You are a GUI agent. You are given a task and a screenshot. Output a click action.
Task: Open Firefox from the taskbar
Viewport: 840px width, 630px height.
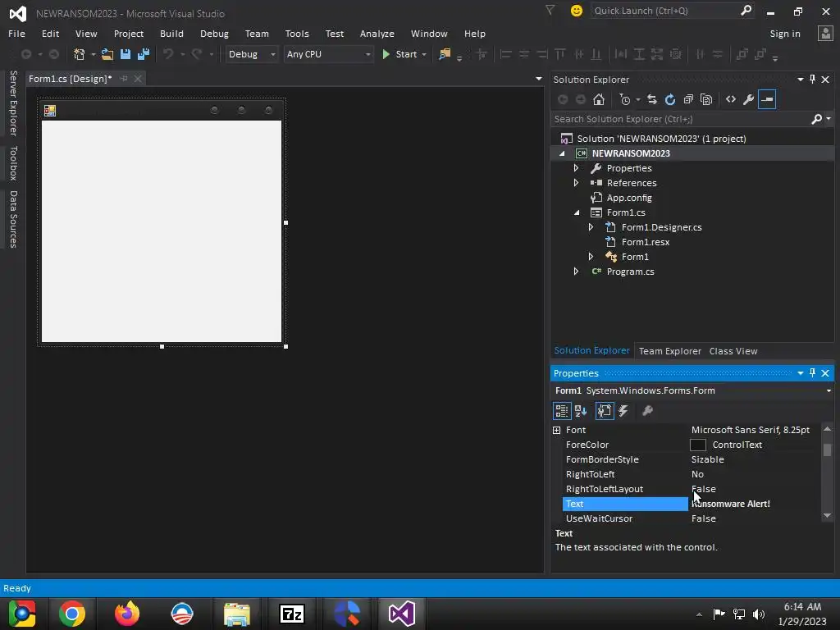[127, 614]
